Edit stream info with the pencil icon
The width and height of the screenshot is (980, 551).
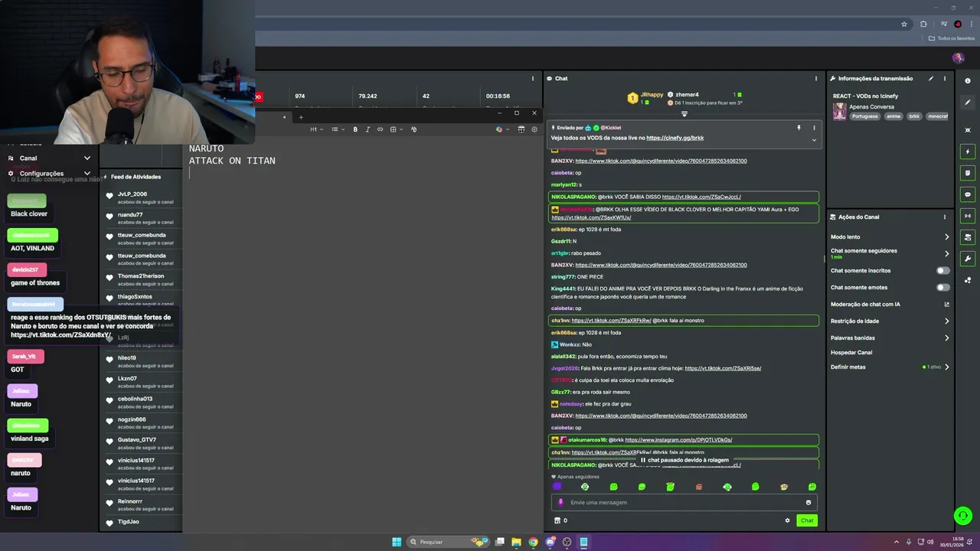click(x=931, y=78)
